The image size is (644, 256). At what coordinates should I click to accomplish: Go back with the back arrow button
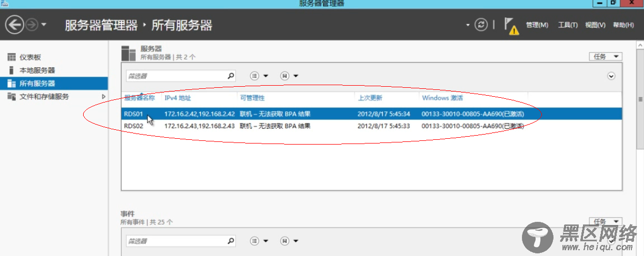15,24
